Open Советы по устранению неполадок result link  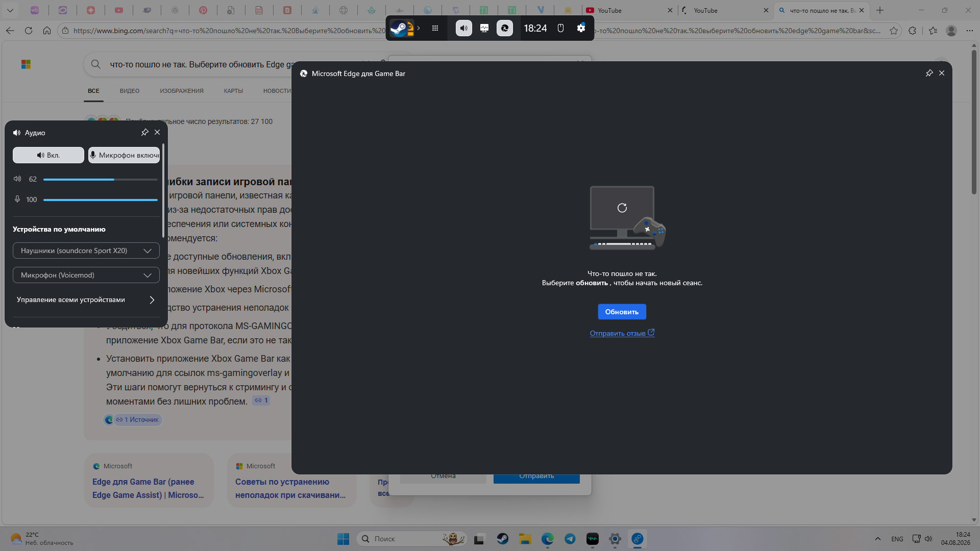click(x=290, y=488)
